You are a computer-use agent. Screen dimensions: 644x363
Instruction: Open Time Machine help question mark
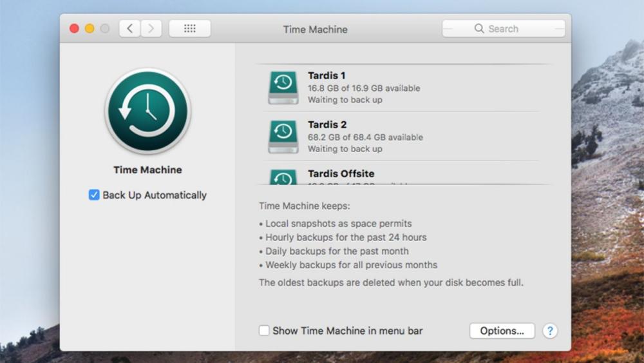(x=549, y=331)
